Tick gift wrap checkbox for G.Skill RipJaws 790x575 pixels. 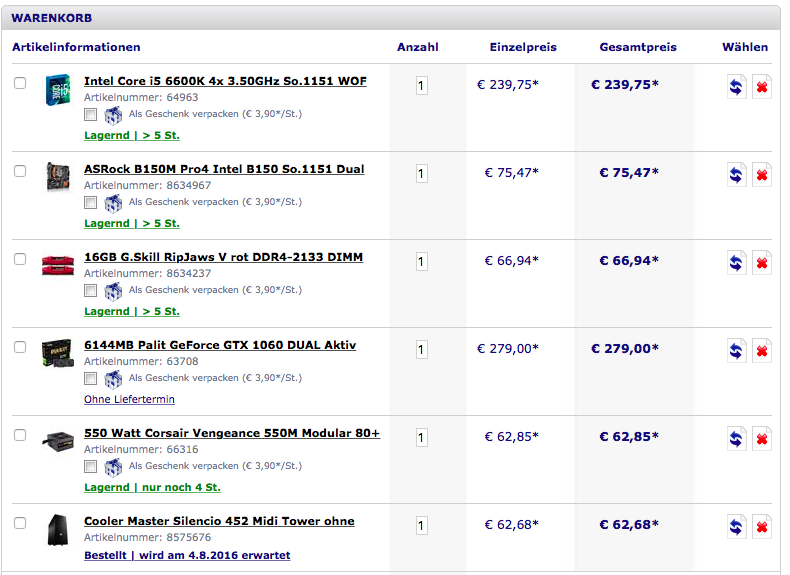coord(91,290)
